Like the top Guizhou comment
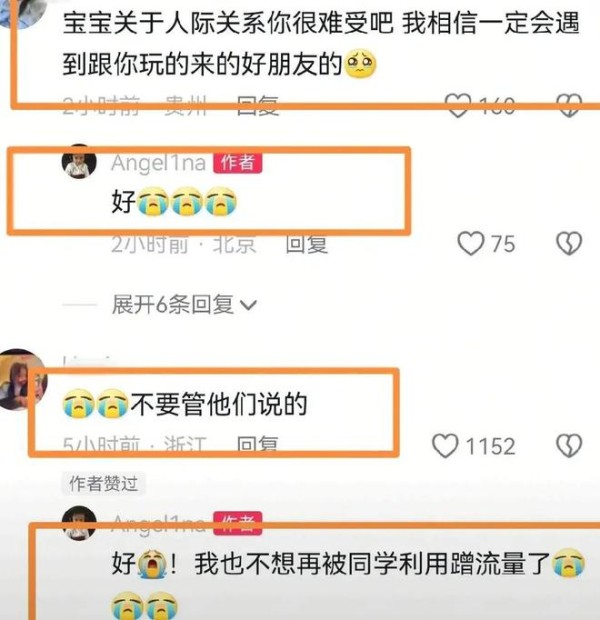 [x=458, y=105]
